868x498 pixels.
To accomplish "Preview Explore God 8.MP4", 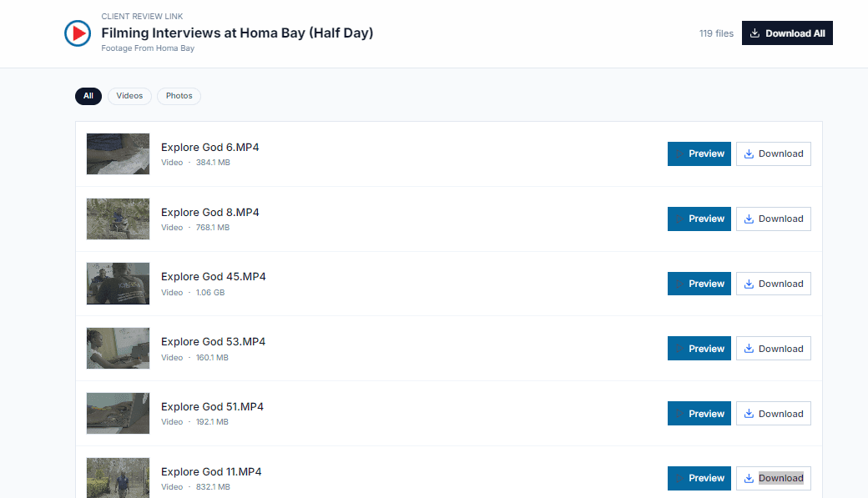I will (699, 219).
